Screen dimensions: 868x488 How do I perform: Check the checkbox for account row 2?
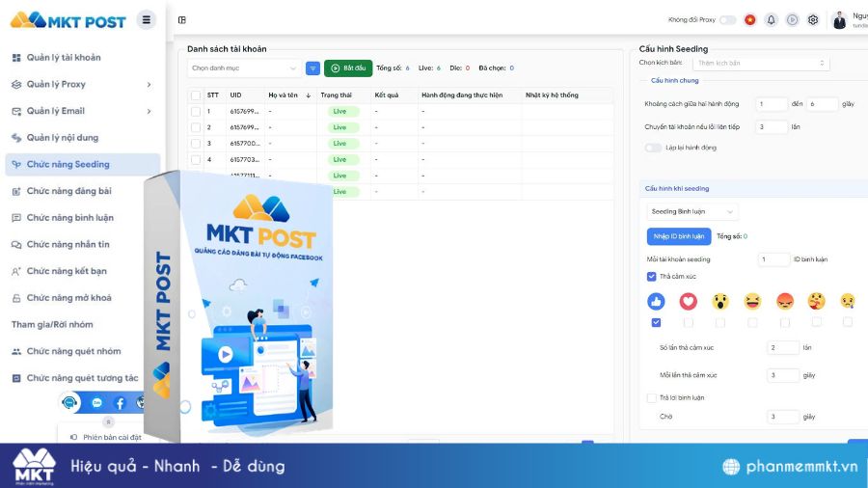pyautogui.click(x=196, y=127)
